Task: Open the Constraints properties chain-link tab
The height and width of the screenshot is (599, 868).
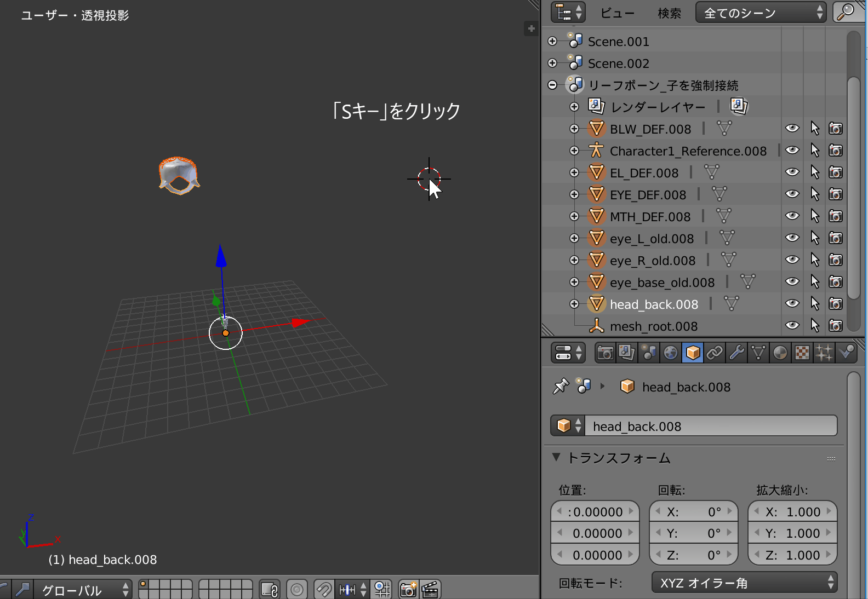Action: coord(715,353)
